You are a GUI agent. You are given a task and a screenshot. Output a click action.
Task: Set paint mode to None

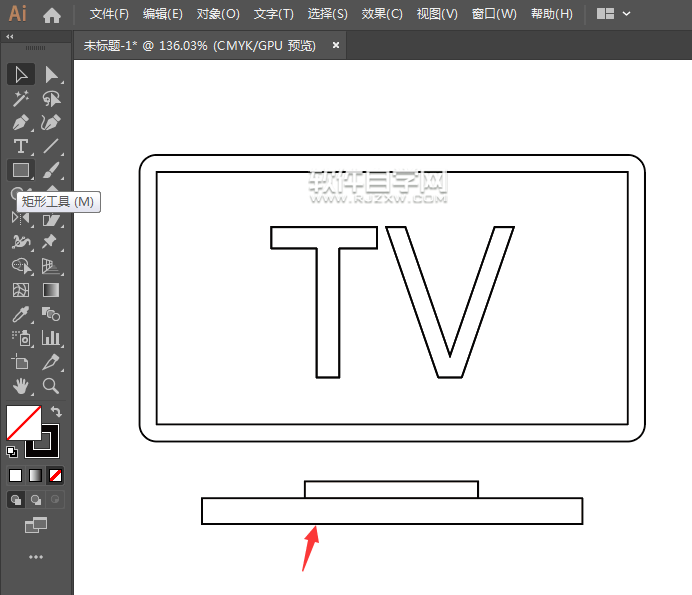(x=56, y=475)
